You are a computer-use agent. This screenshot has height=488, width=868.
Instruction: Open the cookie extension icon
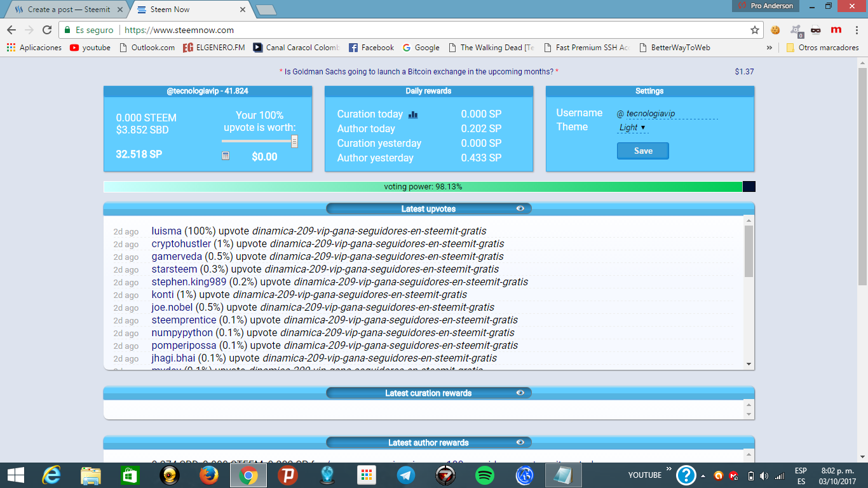(x=775, y=30)
